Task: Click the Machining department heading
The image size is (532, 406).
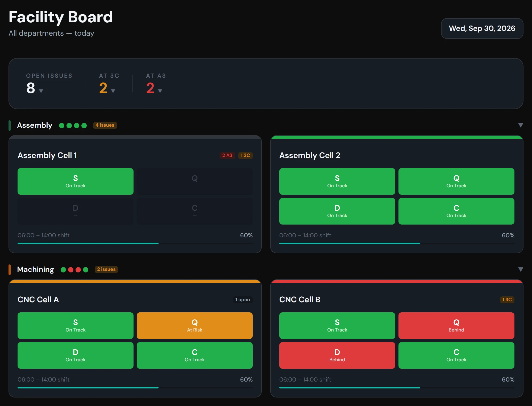Action: pos(35,270)
